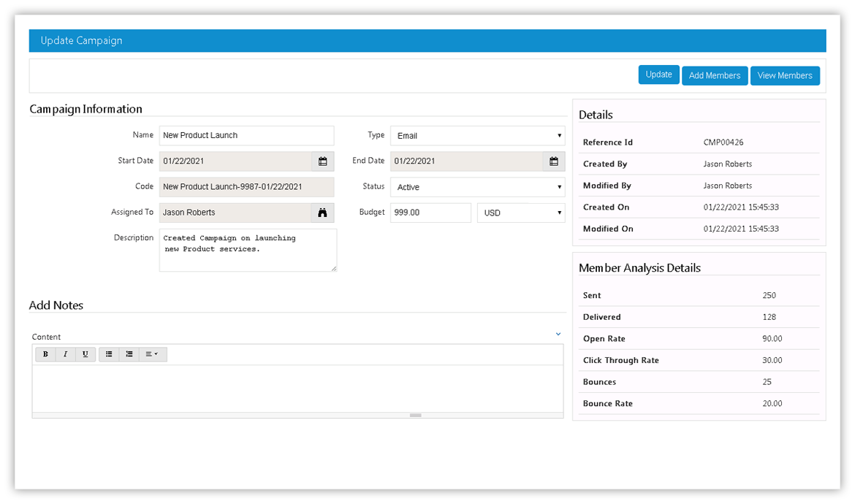Open End Date calendar picker

[554, 161]
